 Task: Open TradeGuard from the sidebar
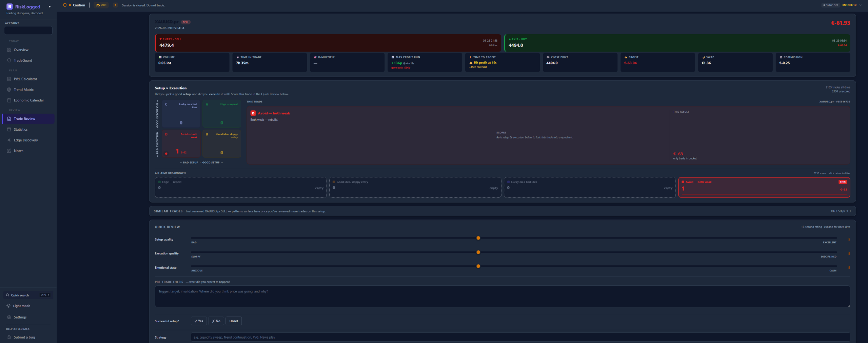click(x=28, y=60)
